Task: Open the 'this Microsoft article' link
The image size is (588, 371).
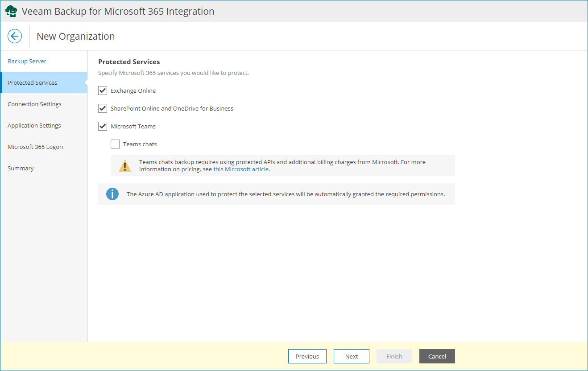Action: (241, 169)
